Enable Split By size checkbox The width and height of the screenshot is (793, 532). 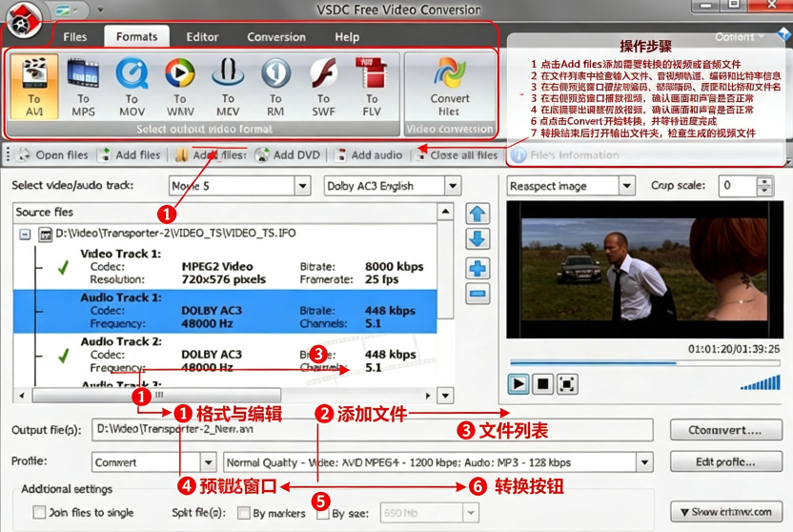click(x=323, y=513)
